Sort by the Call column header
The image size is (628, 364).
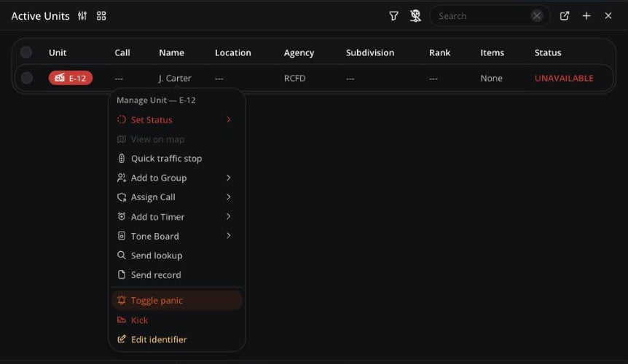click(122, 53)
